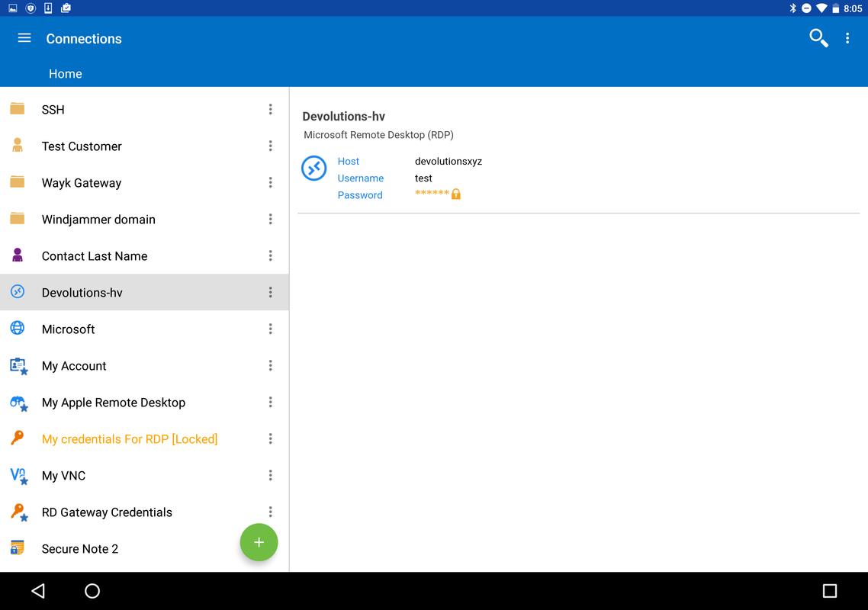The height and width of the screenshot is (610, 868).
Task: Click the large RDP icon in details pane
Action: [x=314, y=168]
